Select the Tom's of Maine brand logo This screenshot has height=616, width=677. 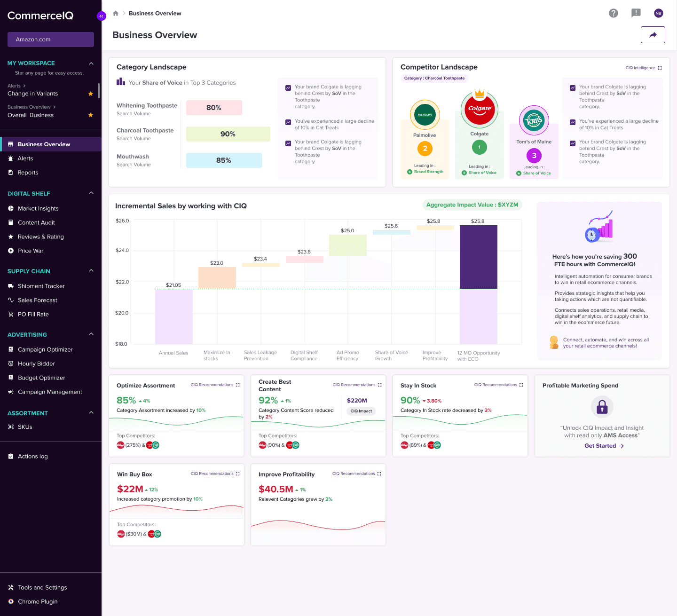click(x=534, y=120)
